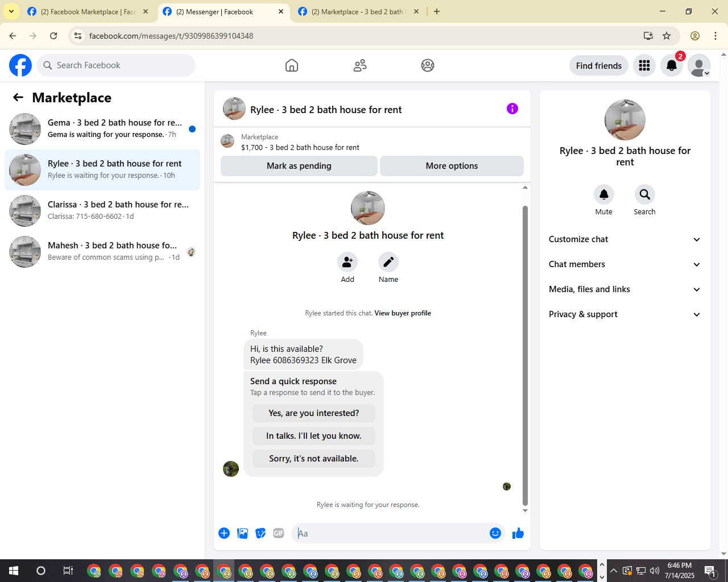Add people to the Rylee chat

point(348,262)
